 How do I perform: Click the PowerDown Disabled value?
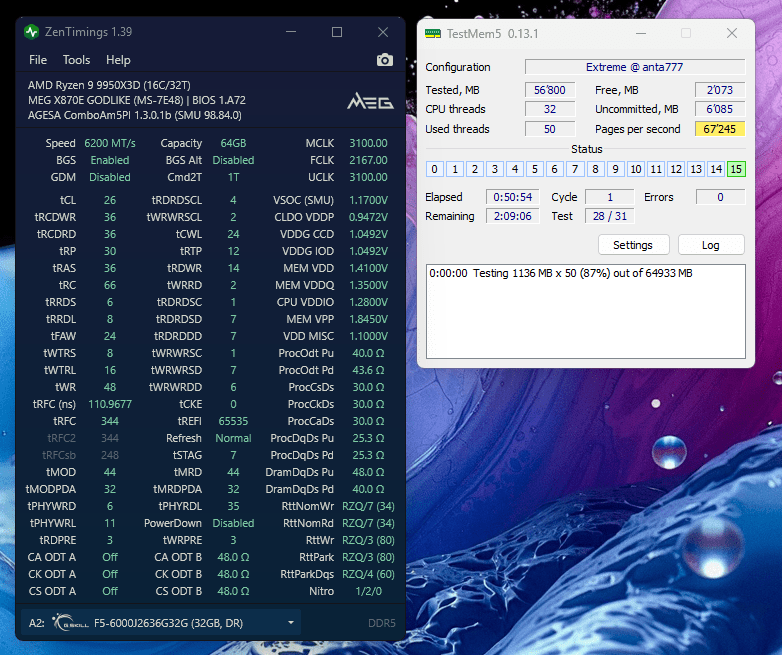[233, 523]
